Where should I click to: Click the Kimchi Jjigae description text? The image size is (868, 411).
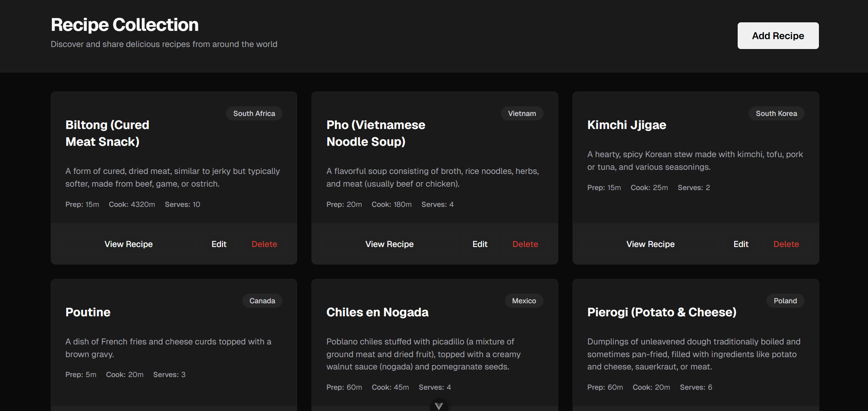(695, 161)
